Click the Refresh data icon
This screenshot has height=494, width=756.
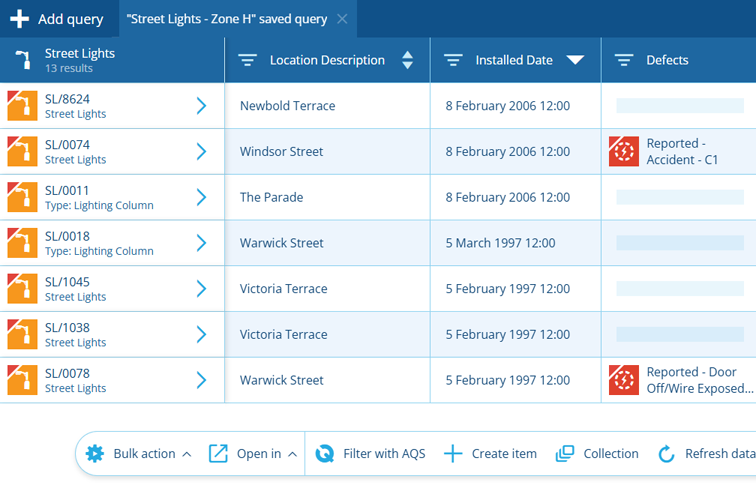tap(666, 454)
